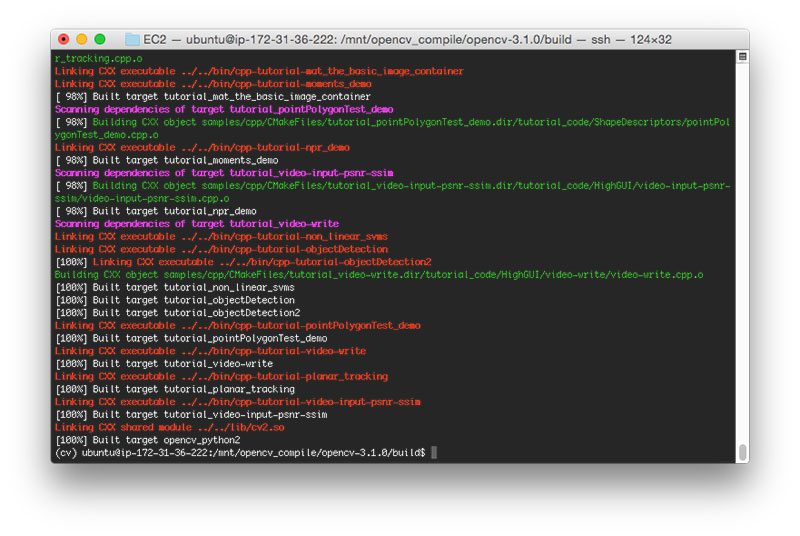Click the shell prompt cursor block
Screen dimensions: 800x536
point(434,452)
